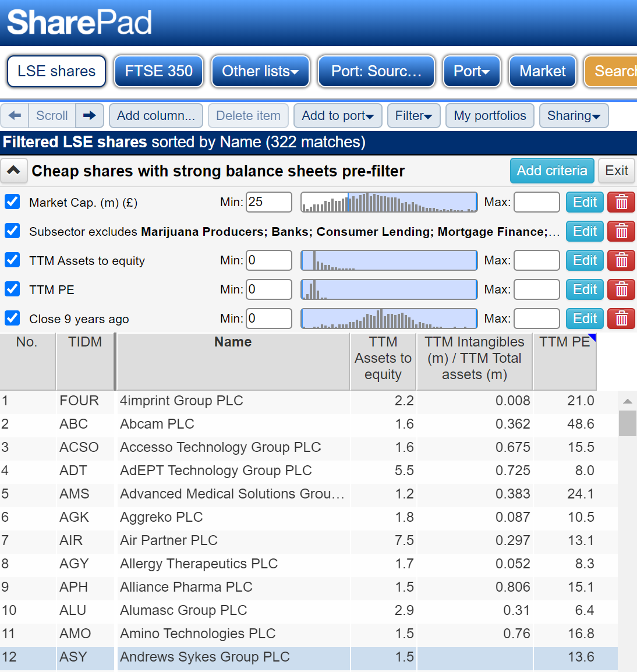
Task: Open the Search tab
Action: pos(611,71)
